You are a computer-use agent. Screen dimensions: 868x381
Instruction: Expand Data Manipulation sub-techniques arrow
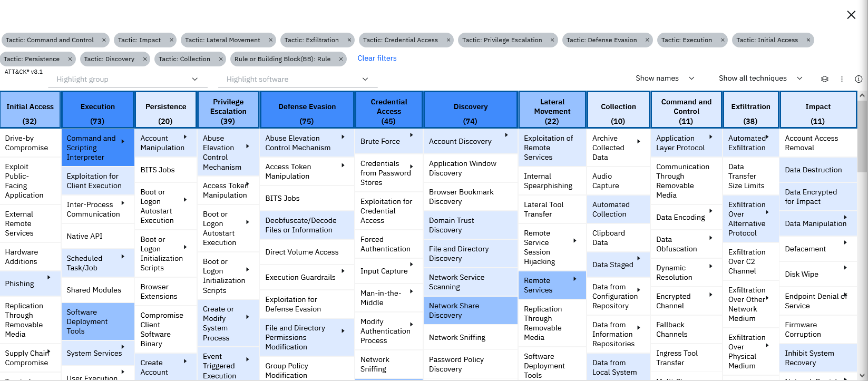coord(845,217)
